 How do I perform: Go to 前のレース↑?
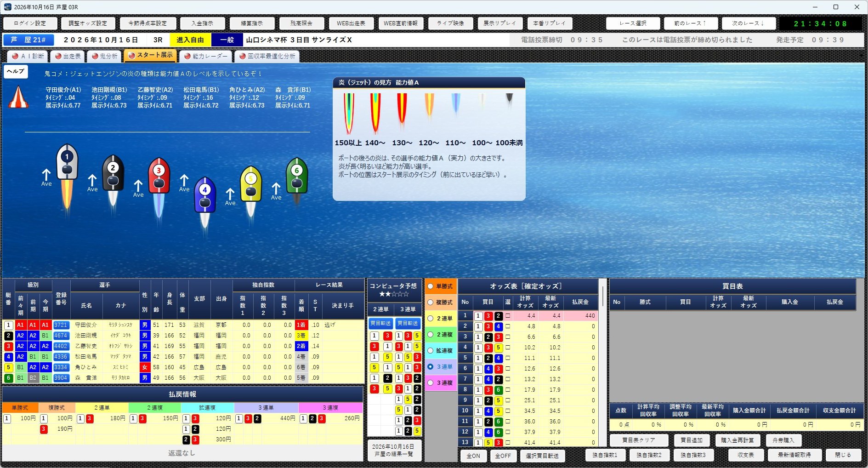pos(691,23)
